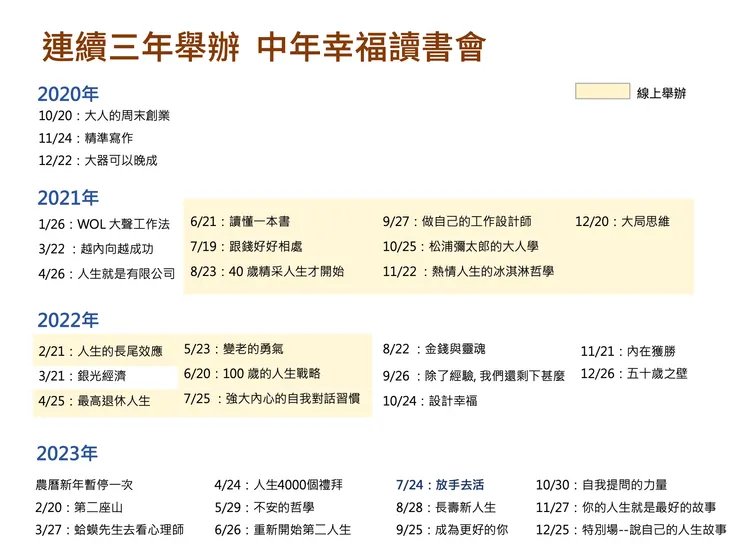Click entry 3/22：越內向越成功

click(96, 249)
